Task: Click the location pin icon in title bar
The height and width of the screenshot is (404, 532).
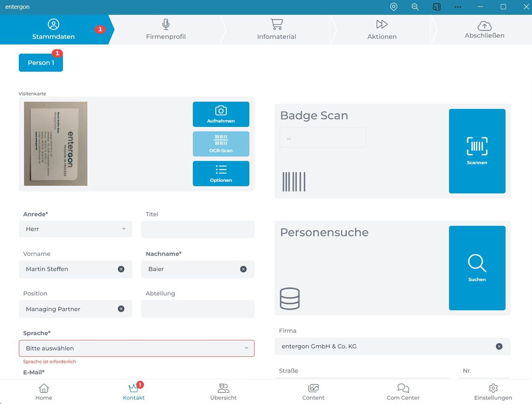Action: click(x=393, y=7)
